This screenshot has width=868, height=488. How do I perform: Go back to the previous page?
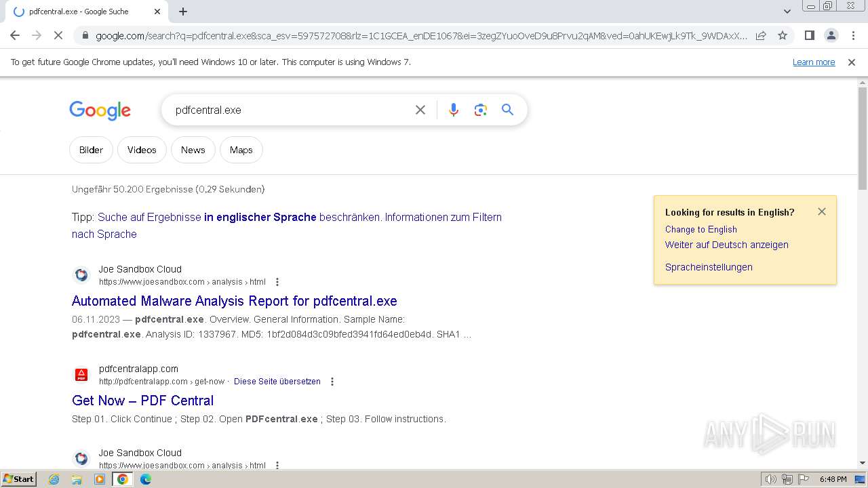(15, 35)
